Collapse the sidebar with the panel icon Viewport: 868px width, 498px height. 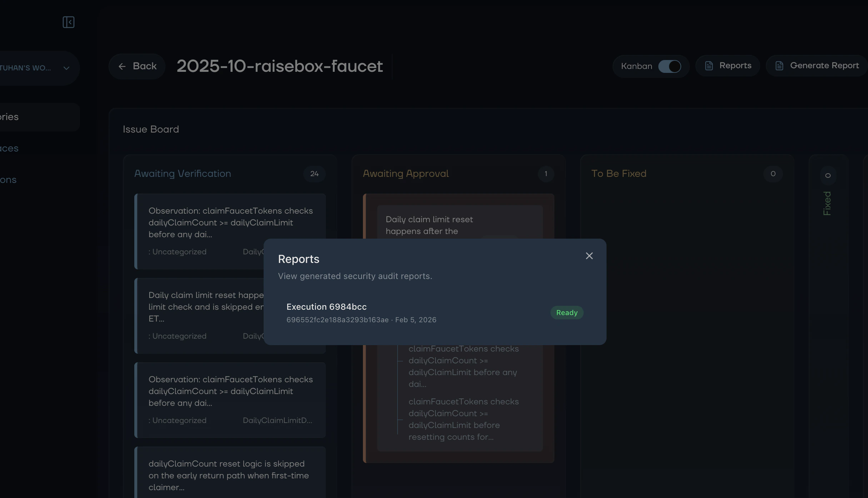click(68, 22)
